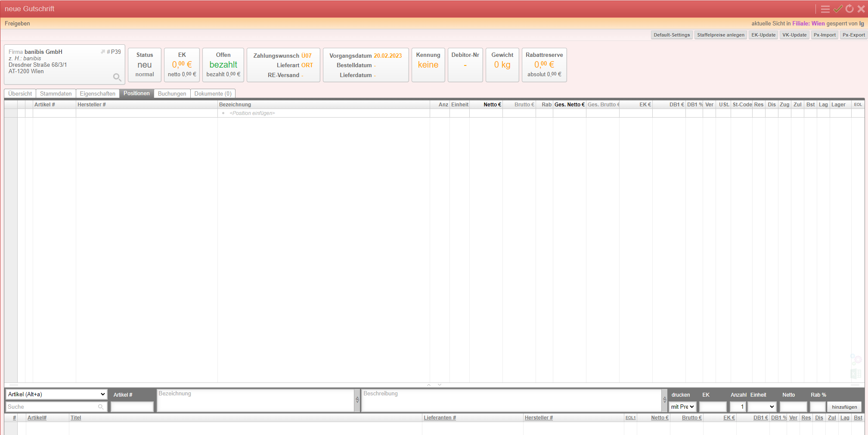Click the Debitor-Nr box
Viewport: 868px width, 435px height.
(x=465, y=65)
